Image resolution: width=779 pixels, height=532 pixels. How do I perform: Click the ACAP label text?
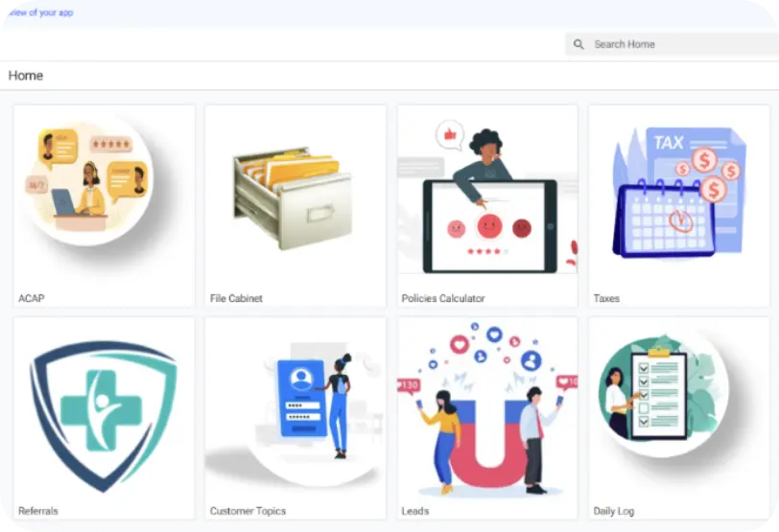coord(32,298)
